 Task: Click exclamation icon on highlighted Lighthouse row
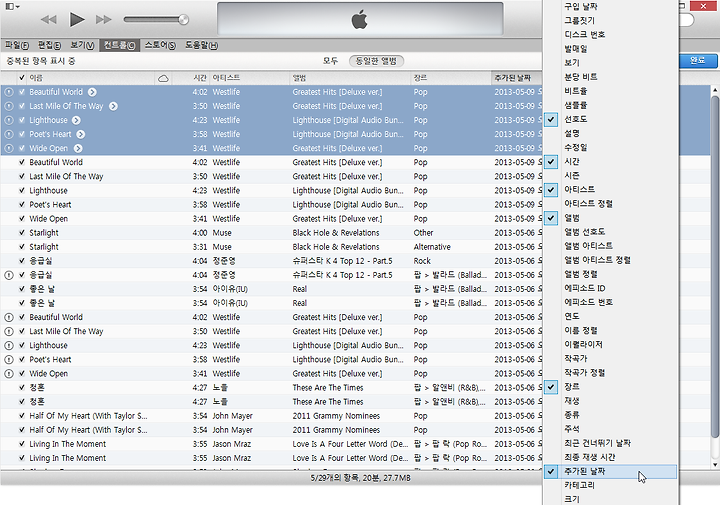tap(9, 120)
